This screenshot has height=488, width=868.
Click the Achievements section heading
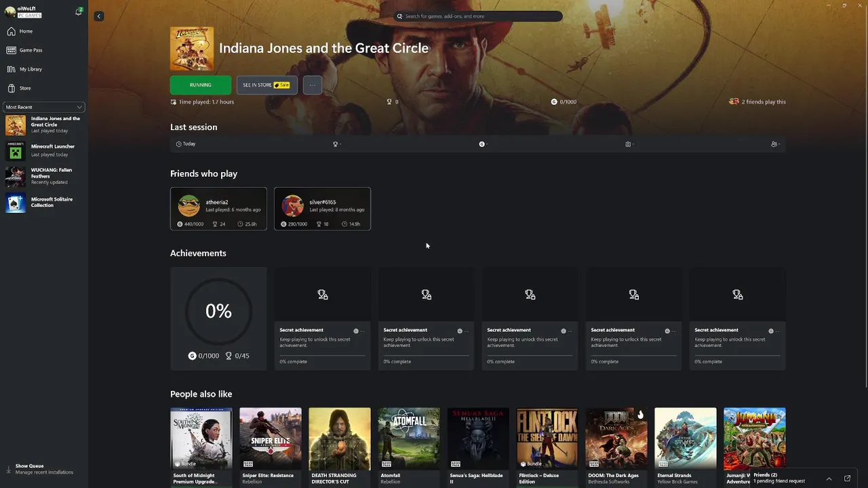(198, 253)
